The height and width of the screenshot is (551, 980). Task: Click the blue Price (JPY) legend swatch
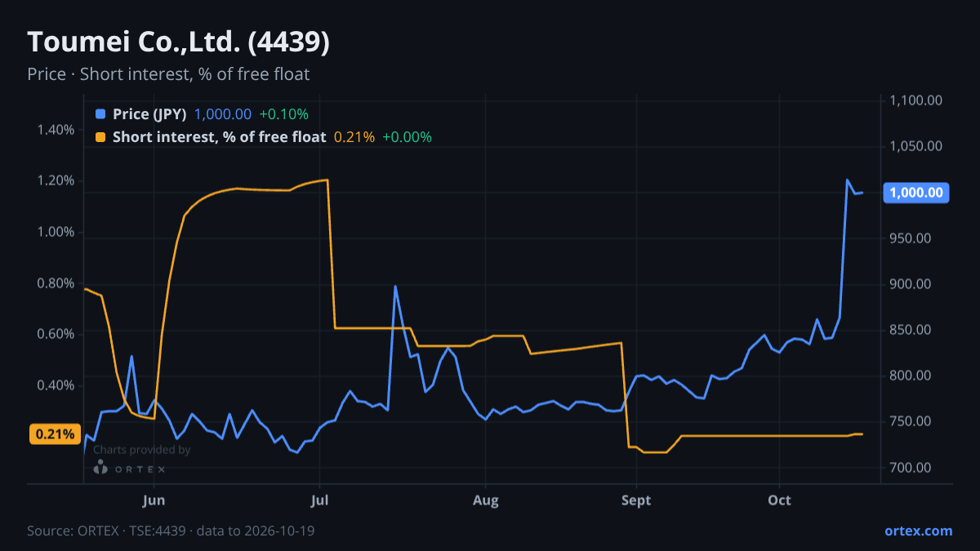pyautogui.click(x=100, y=114)
